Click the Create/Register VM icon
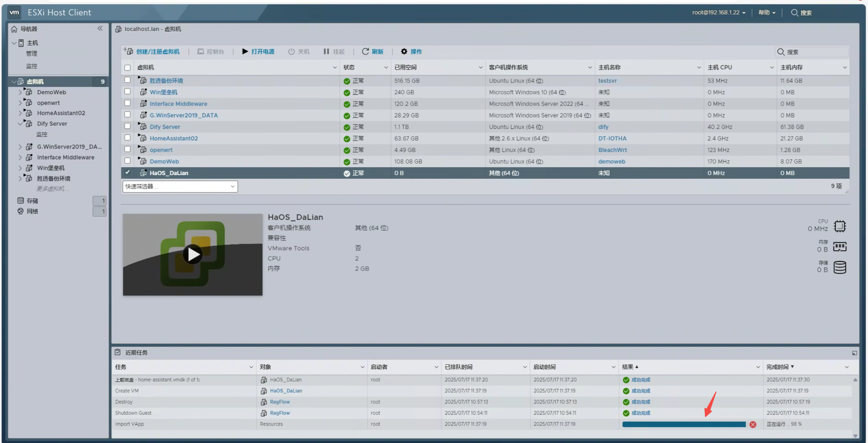868x443 pixels. pyautogui.click(x=128, y=51)
